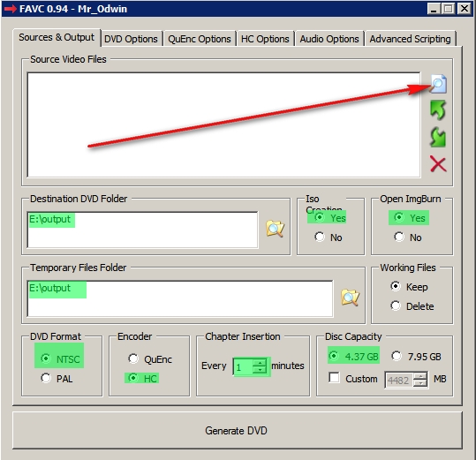
Task: Click the add source video file icon
Action: click(438, 84)
